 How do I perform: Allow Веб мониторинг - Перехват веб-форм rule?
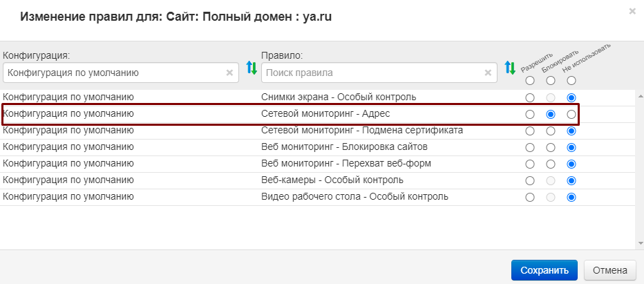coord(530,164)
